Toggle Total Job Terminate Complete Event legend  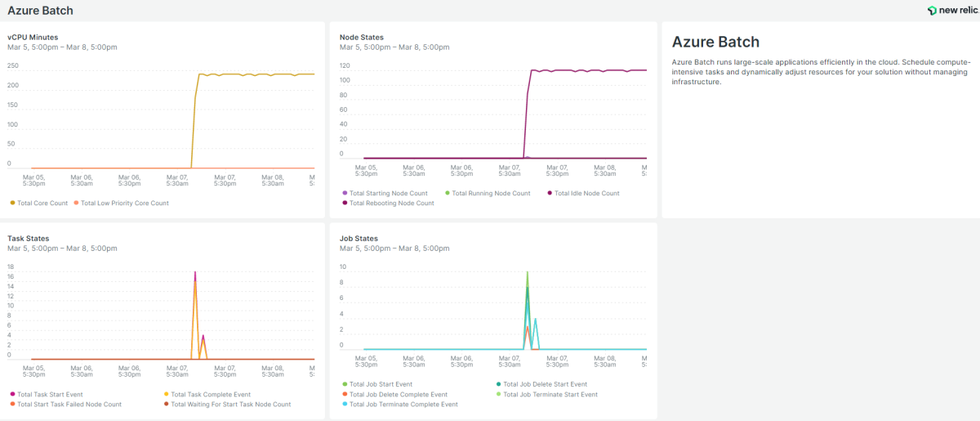(400, 404)
